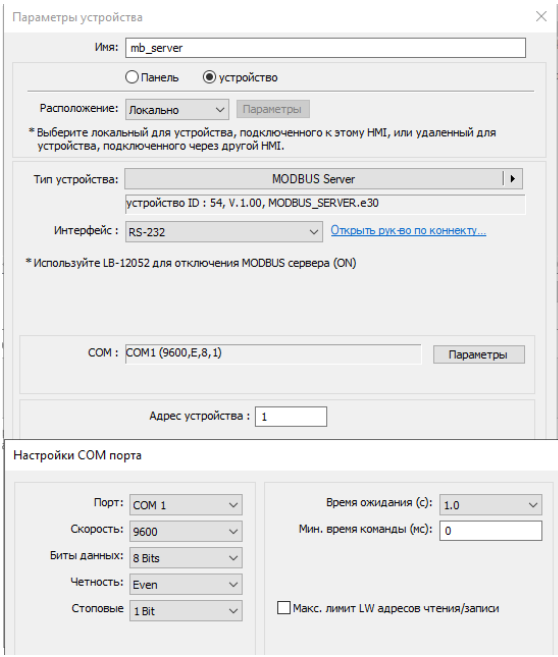
Task: Click the Мин. время команды field
Action: (x=491, y=531)
